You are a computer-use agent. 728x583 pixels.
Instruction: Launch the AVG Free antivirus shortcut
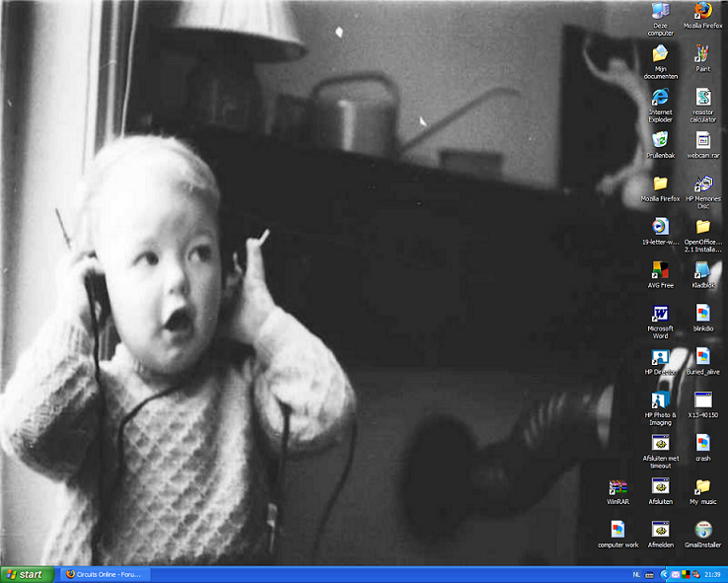(x=660, y=270)
